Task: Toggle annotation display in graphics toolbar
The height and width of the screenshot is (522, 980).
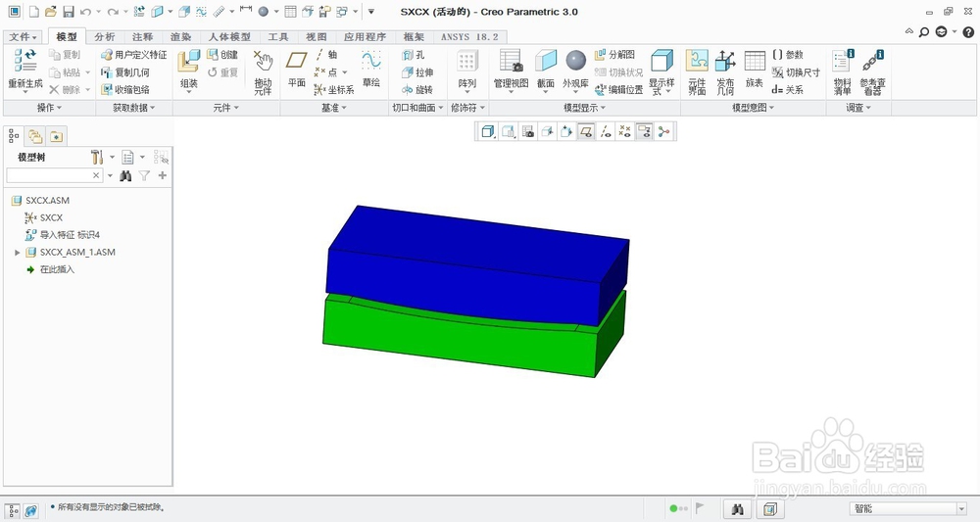Action: [644, 131]
